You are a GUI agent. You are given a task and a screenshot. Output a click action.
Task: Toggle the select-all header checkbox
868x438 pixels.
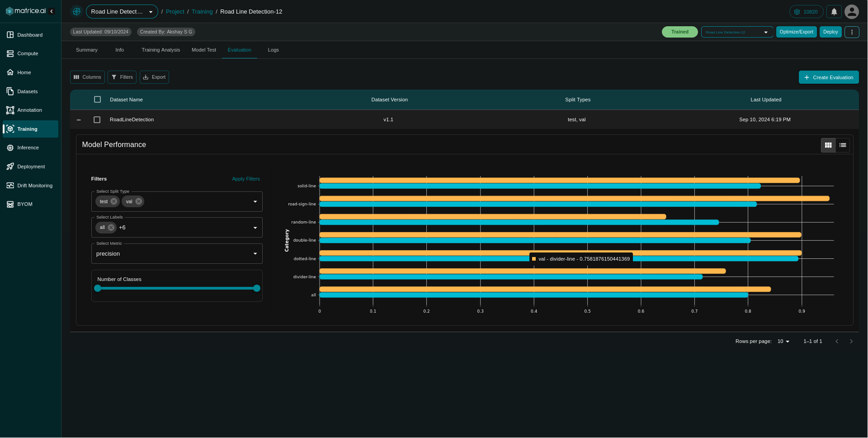pyautogui.click(x=97, y=100)
